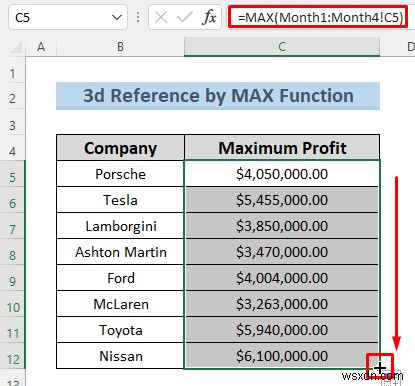Select the $3,470,000.00 cell
Image resolution: width=415 pixels, height=386 pixels.
click(282, 252)
